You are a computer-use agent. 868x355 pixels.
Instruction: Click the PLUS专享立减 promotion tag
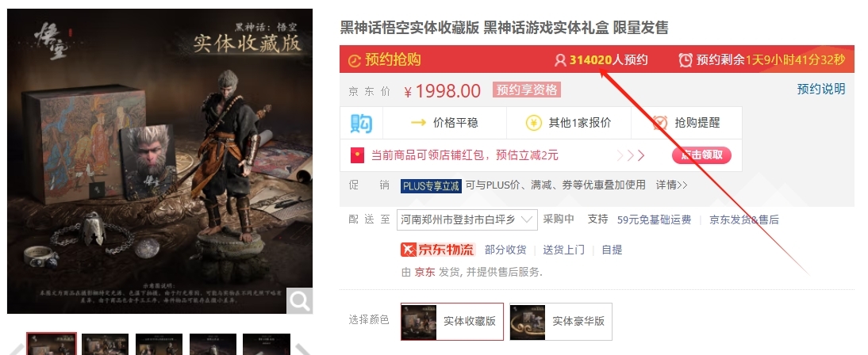[432, 185]
